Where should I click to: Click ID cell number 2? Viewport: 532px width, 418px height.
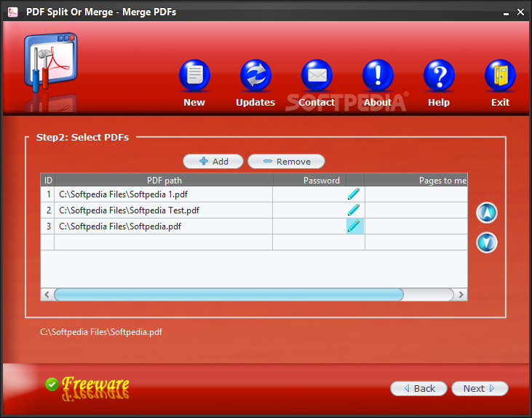[48, 210]
